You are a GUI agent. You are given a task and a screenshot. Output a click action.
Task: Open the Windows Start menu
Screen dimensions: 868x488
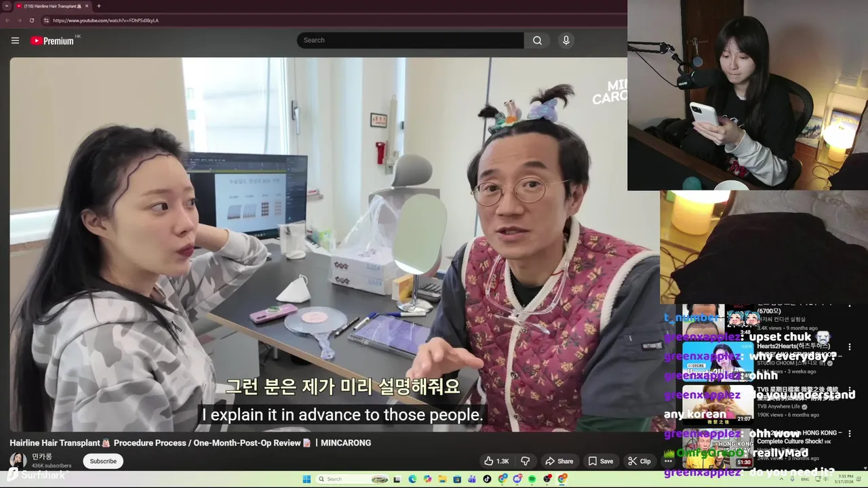pyautogui.click(x=307, y=479)
